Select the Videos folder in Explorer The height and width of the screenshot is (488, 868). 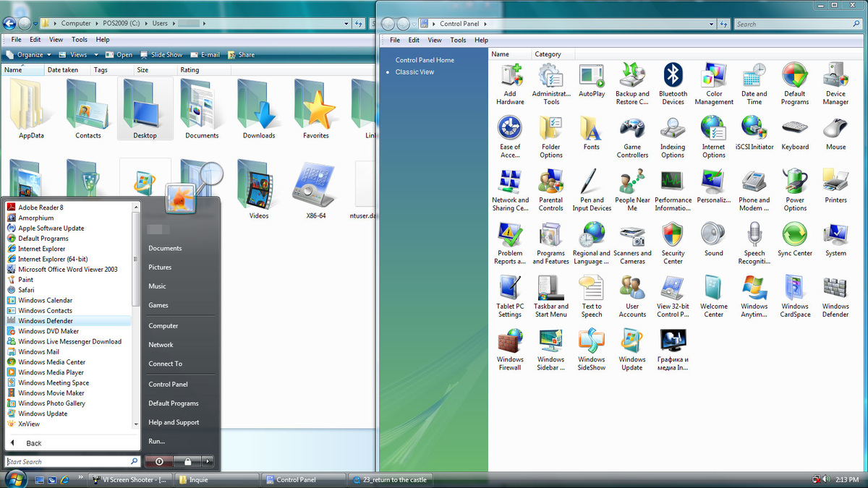point(259,189)
